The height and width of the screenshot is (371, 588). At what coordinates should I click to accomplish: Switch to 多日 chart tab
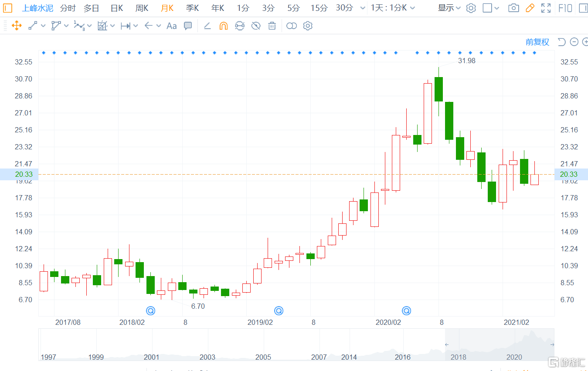(x=92, y=8)
